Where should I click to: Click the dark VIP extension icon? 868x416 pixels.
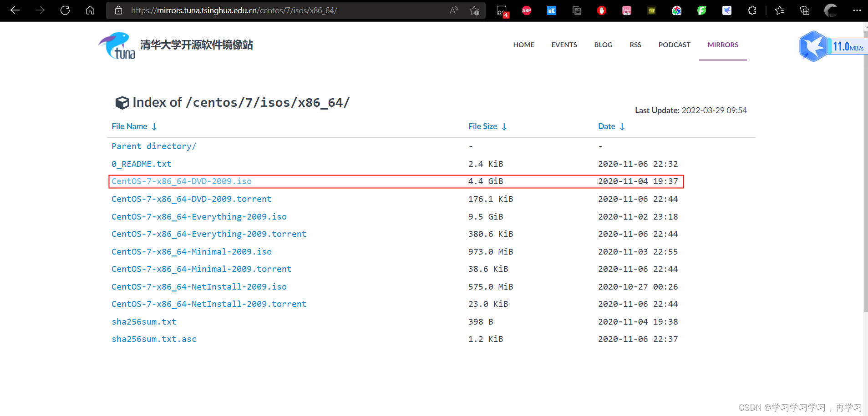pos(652,10)
